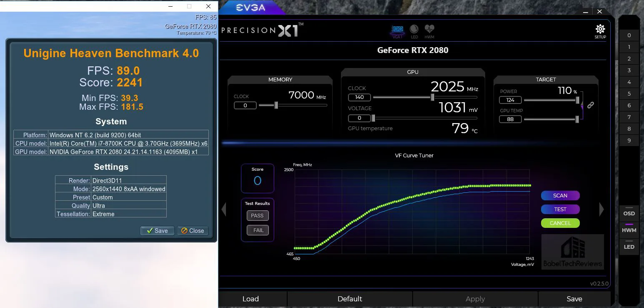Start the VF curve SCAN
This screenshot has width=644, height=308.
pyautogui.click(x=560, y=195)
